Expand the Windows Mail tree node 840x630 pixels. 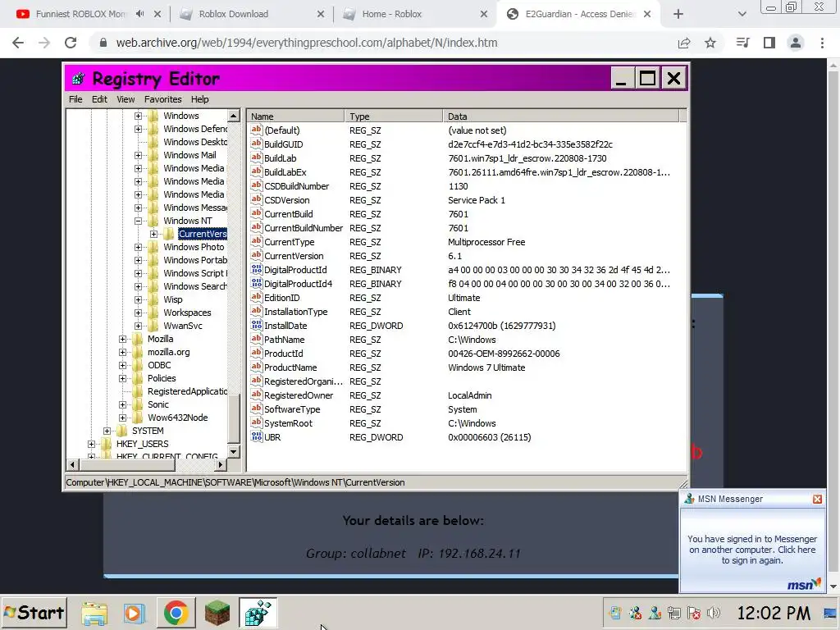(x=138, y=155)
